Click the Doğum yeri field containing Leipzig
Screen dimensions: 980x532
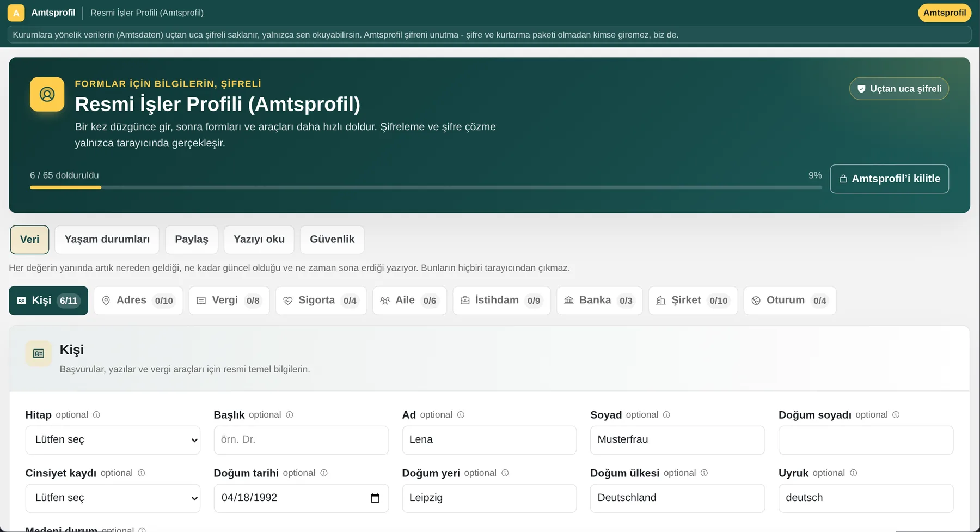click(x=489, y=498)
